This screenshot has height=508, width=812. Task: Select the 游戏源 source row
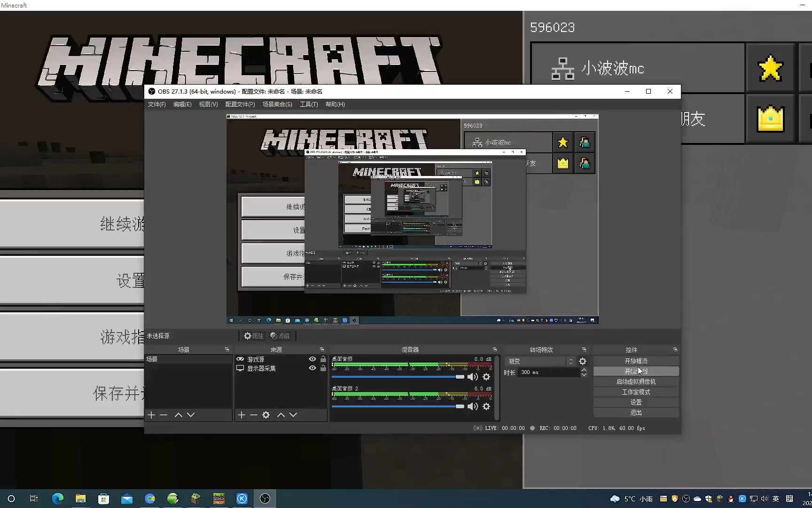281,359
